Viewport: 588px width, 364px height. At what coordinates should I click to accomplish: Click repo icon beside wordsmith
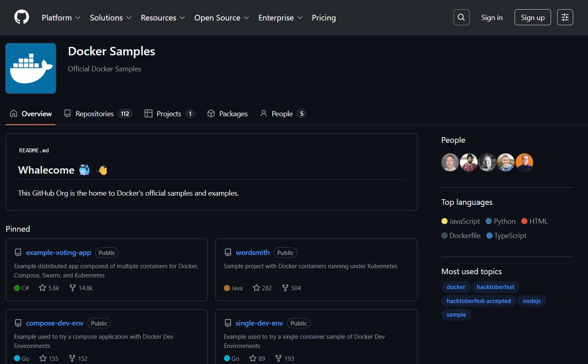point(228,253)
